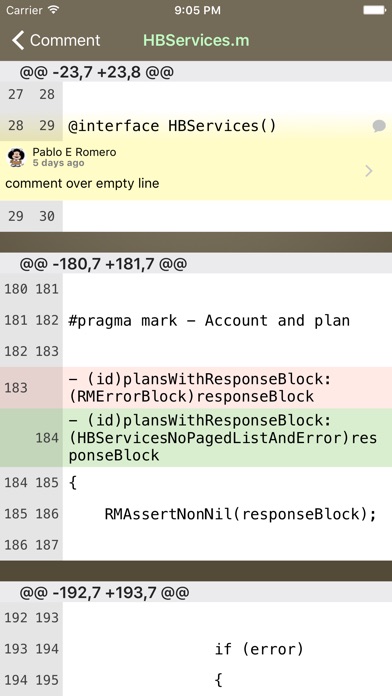Open the speech bubble comment icon on line 29

coord(379,127)
